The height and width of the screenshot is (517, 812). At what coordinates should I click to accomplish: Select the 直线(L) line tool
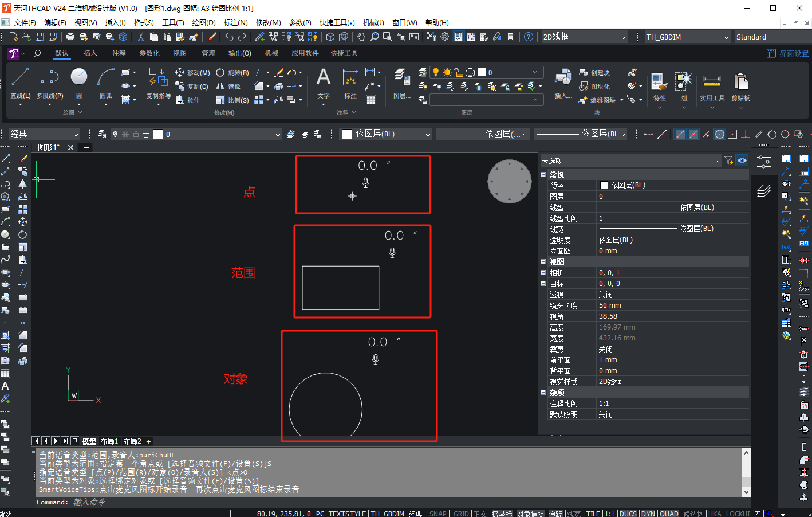coord(20,83)
